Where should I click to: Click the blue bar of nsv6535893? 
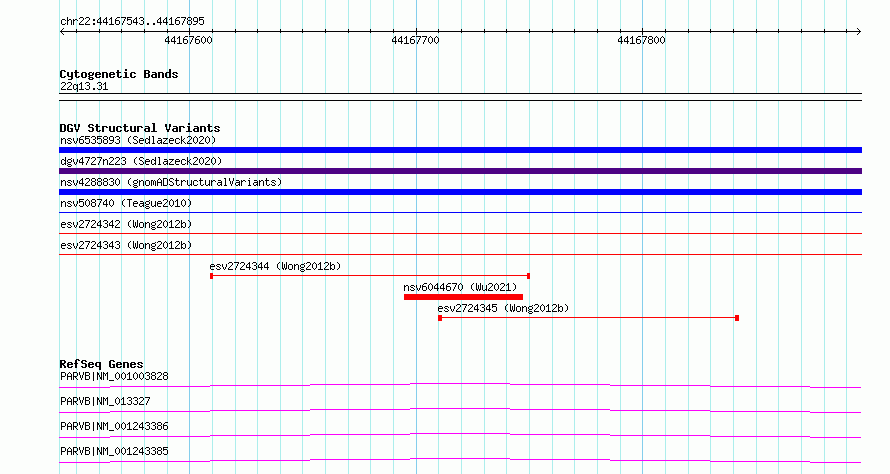(460, 150)
